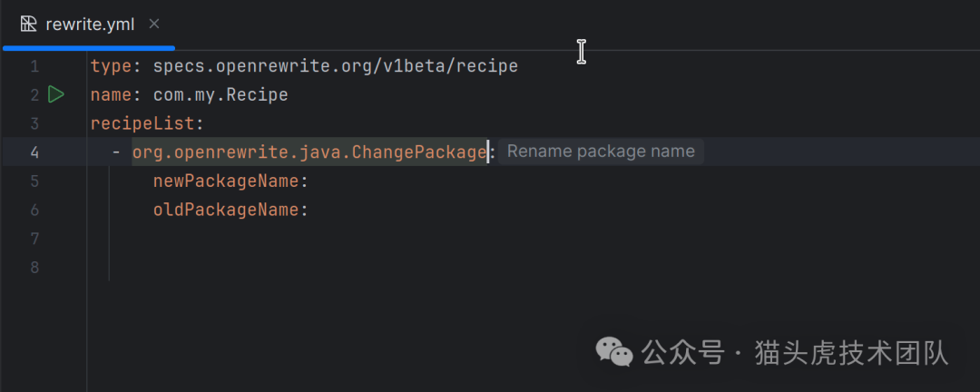Click the "name" key on line 2

pyautogui.click(x=111, y=94)
